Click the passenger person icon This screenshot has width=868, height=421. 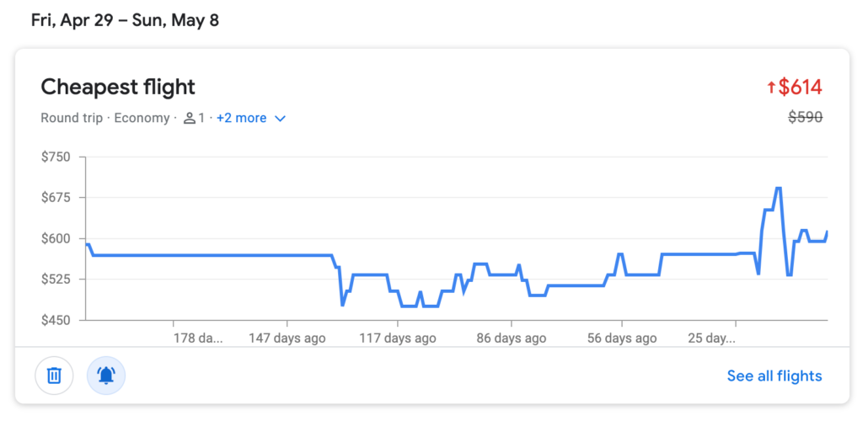click(189, 118)
